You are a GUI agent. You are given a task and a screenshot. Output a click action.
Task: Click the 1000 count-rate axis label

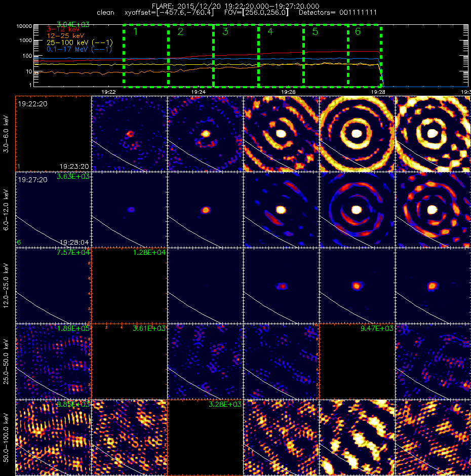tap(25, 41)
